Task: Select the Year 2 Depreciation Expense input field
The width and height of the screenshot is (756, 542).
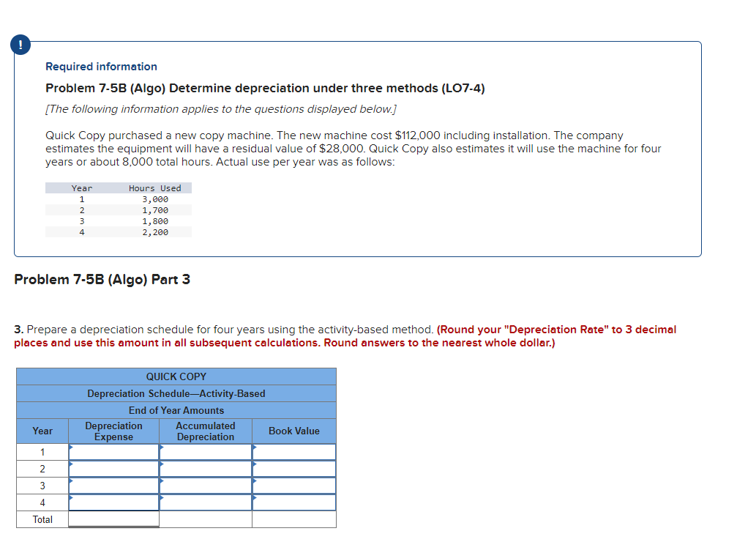Action: [113, 469]
